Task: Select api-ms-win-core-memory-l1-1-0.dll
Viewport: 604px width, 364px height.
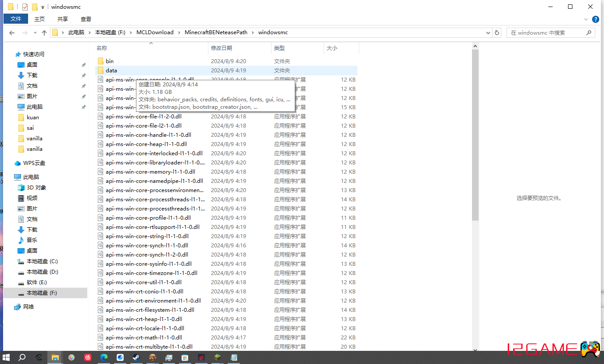Action: tap(150, 172)
